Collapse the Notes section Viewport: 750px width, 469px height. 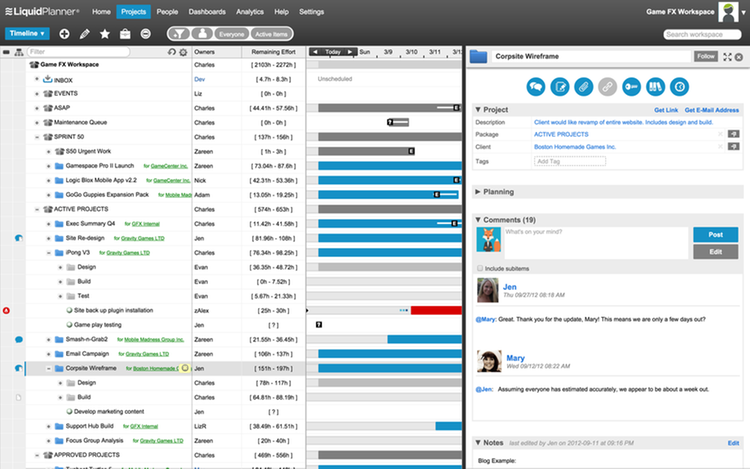point(477,443)
